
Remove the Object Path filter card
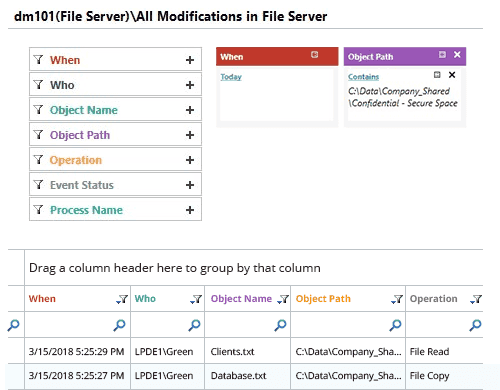pyautogui.click(x=457, y=55)
